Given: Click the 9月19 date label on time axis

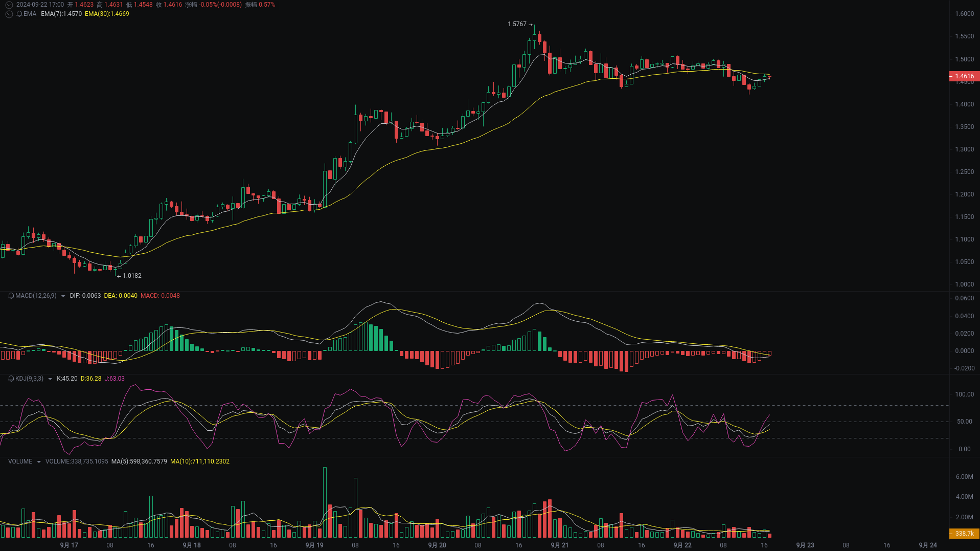Looking at the screenshot, I should (x=314, y=545).
